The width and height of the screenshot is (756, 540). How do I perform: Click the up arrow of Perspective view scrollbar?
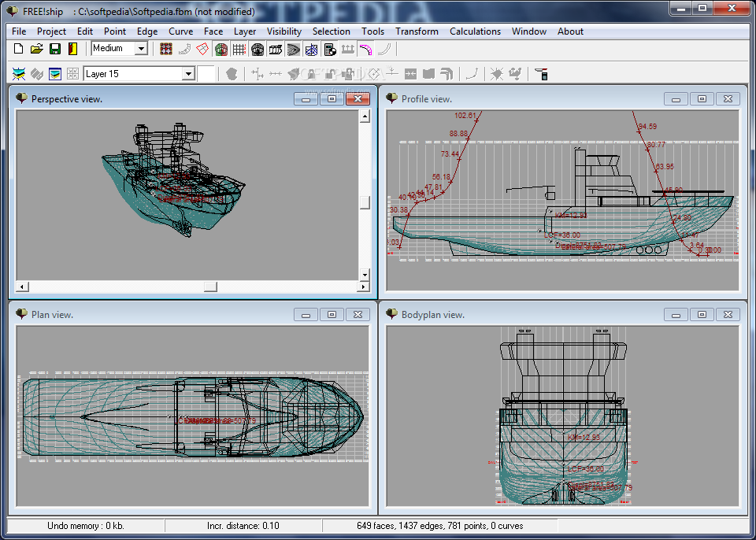click(365, 116)
